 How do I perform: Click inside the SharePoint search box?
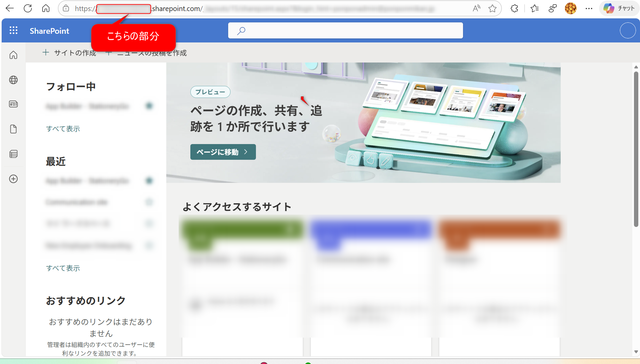[x=345, y=30]
